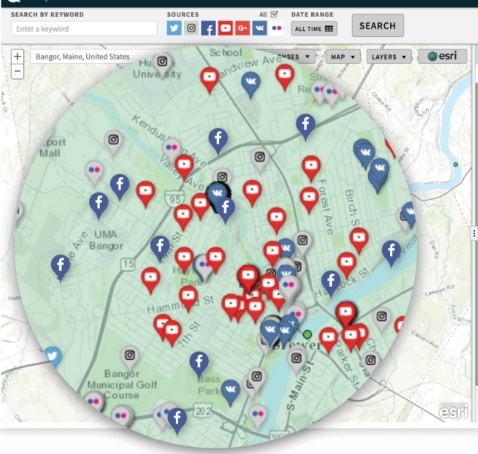Select the Facebook pin on Hancock St

point(331,283)
